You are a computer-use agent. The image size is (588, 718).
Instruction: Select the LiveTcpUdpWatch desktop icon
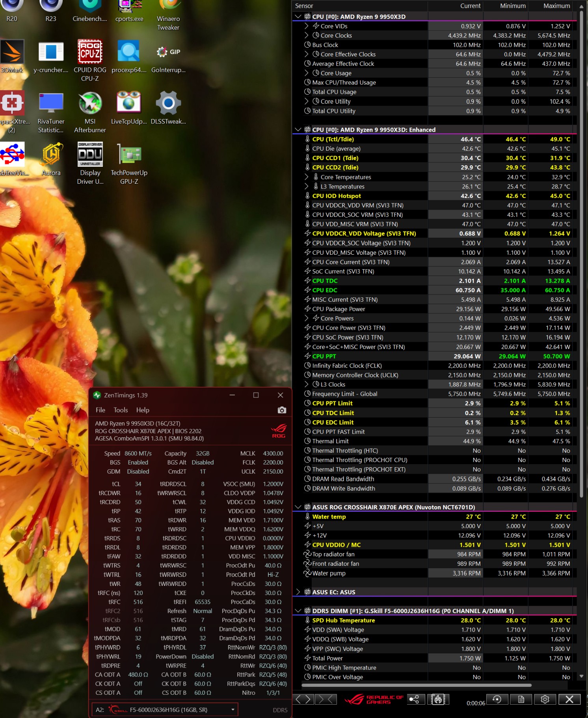pyautogui.click(x=129, y=108)
